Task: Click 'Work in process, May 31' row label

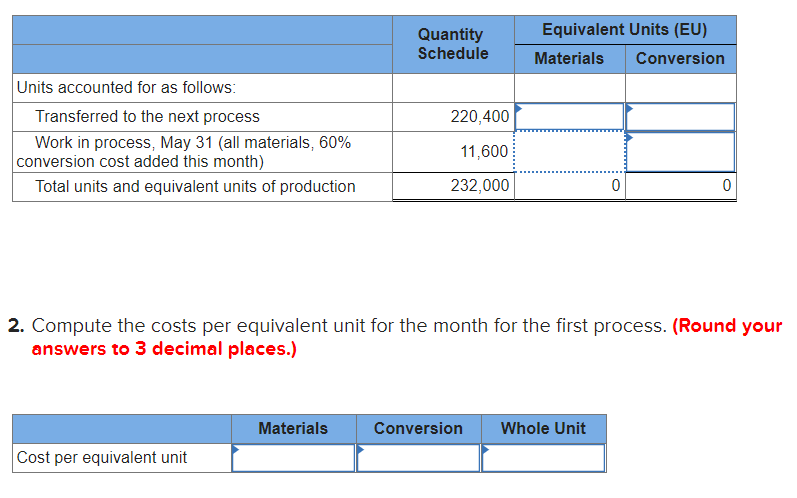Action: [x=183, y=151]
